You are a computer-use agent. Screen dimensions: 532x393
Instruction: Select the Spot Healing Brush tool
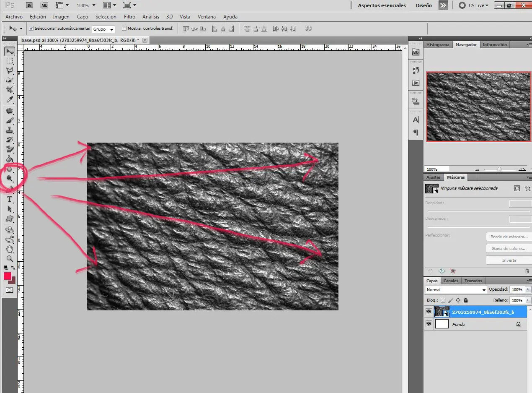(x=10, y=111)
